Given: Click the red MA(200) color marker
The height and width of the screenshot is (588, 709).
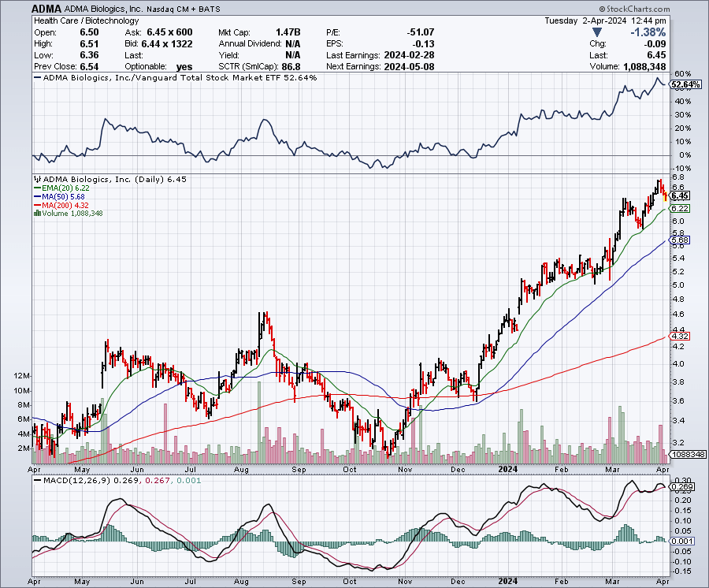Looking at the screenshot, I should pyautogui.click(x=38, y=203).
